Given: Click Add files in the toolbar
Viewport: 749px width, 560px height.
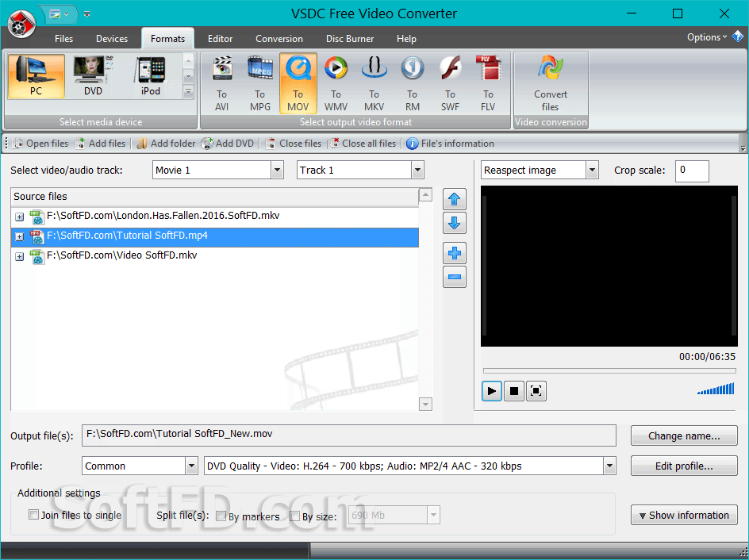Looking at the screenshot, I should [x=101, y=144].
